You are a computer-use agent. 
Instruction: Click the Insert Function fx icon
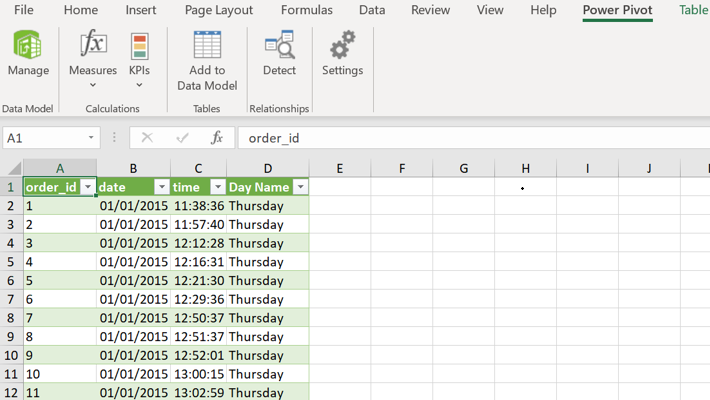(x=216, y=138)
